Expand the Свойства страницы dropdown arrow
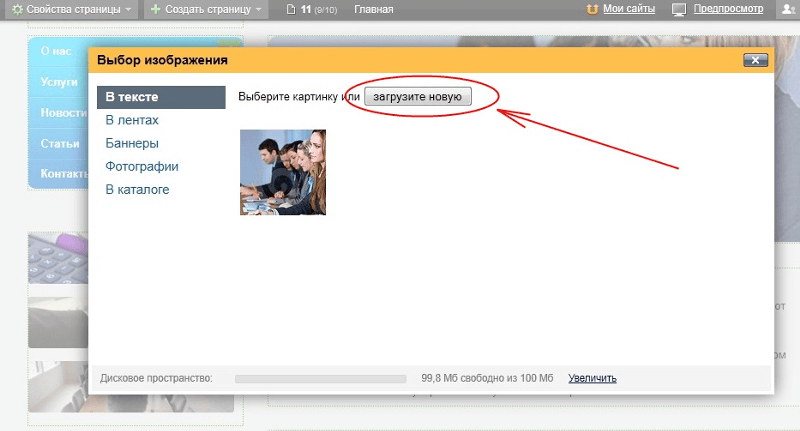This screenshot has width=800, height=431. tap(131, 10)
